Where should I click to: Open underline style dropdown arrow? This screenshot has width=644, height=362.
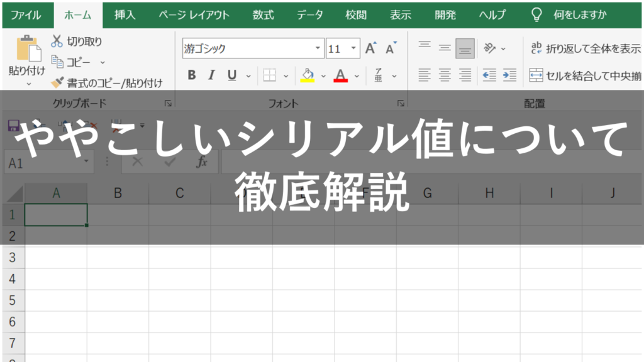tap(248, 76)
